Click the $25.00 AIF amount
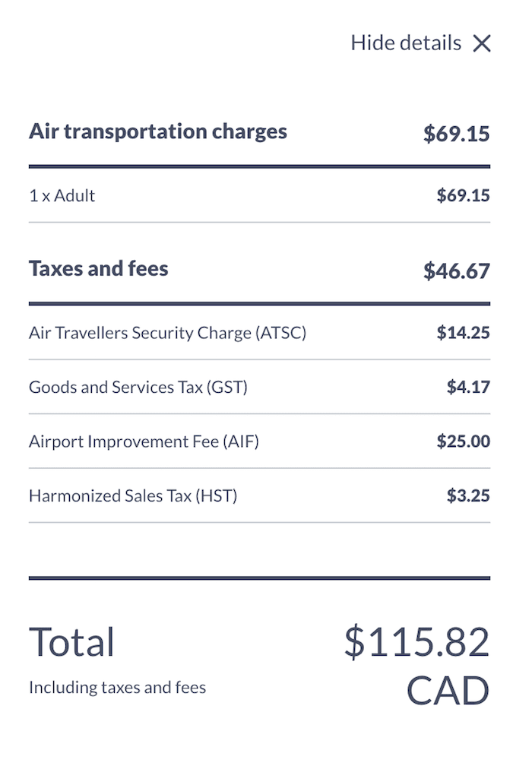The width and height of the screenshot is (532, 769). coord(464,441)
